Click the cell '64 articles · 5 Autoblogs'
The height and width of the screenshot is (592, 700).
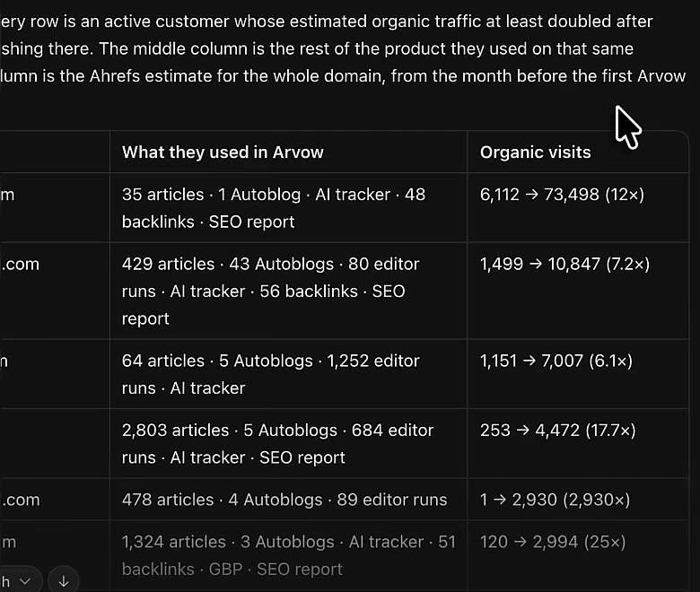288,374
